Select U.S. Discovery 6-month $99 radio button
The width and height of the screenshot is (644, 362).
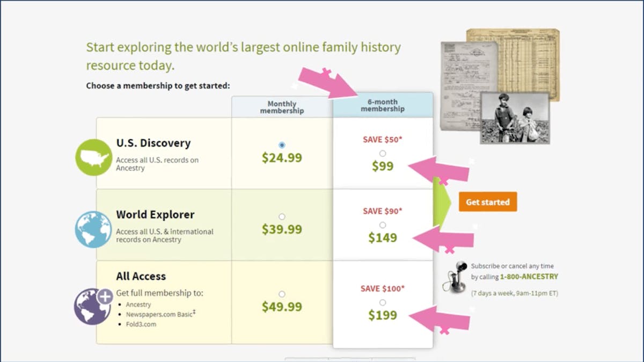point(383,154)
